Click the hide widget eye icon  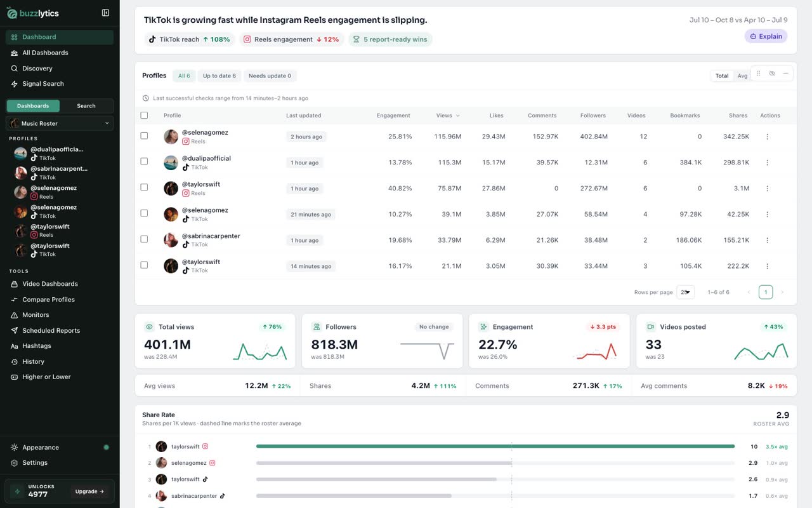(772, 74)
